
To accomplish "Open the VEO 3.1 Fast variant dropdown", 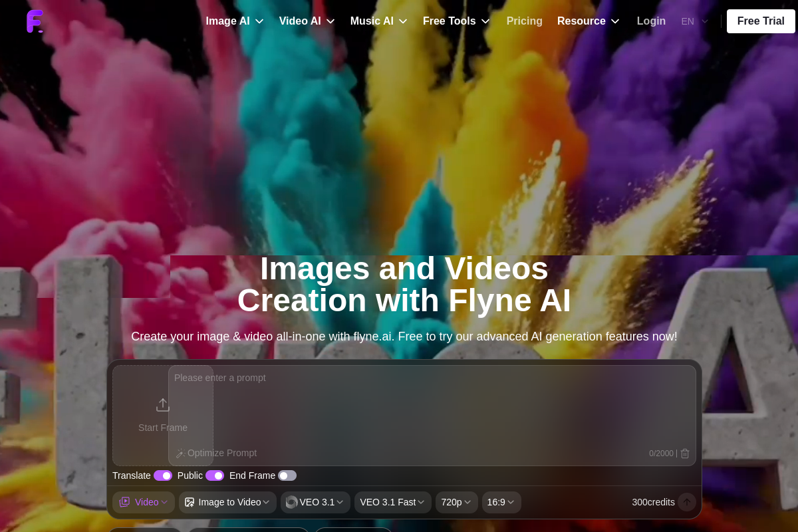I will coord(393,502).
